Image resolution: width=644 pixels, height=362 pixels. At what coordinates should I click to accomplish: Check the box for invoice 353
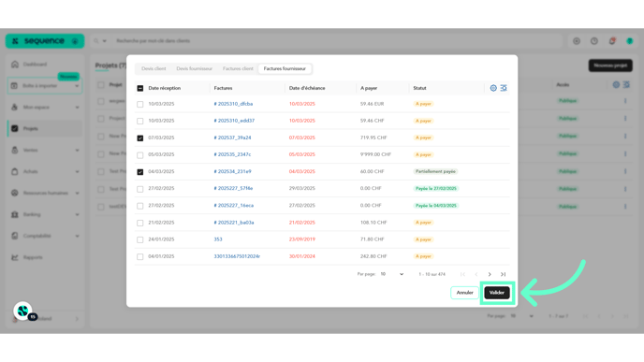pyautogui.click(x=140, y=239)
